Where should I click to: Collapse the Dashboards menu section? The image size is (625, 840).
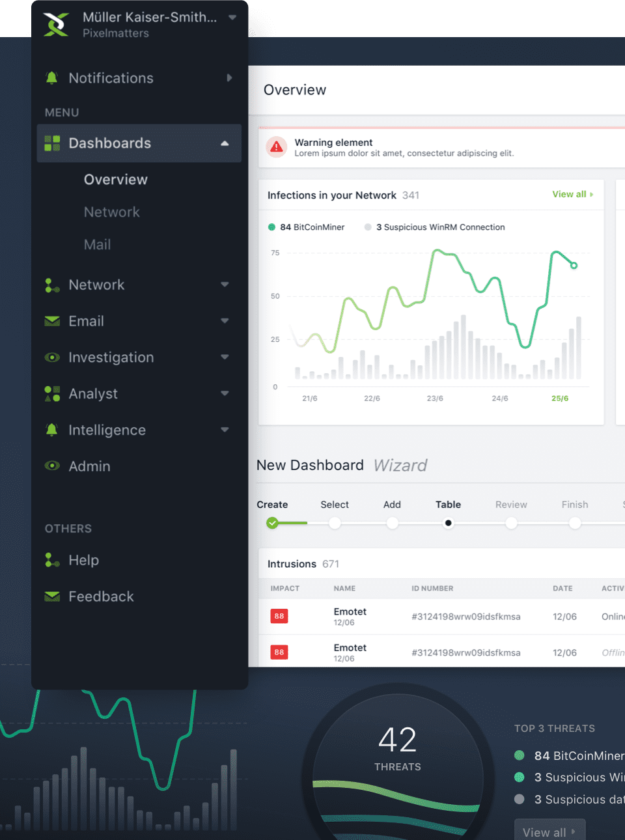[225, 143]
